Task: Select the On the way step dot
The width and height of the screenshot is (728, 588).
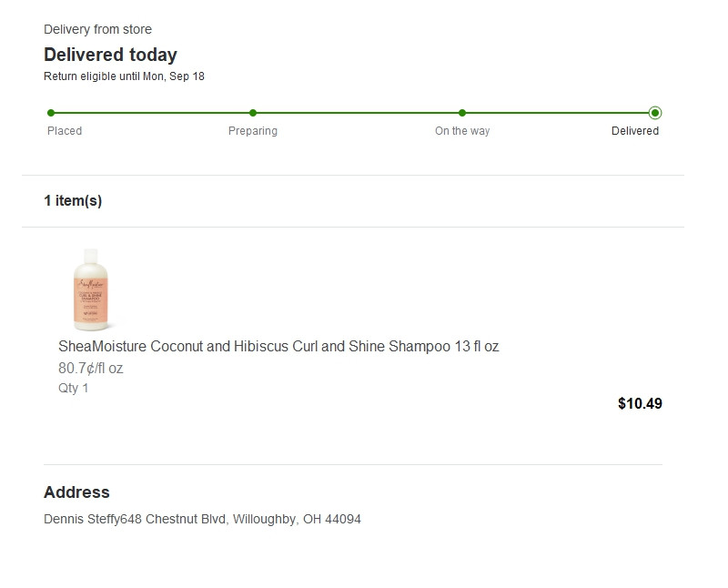Action: tap(462, 113)
